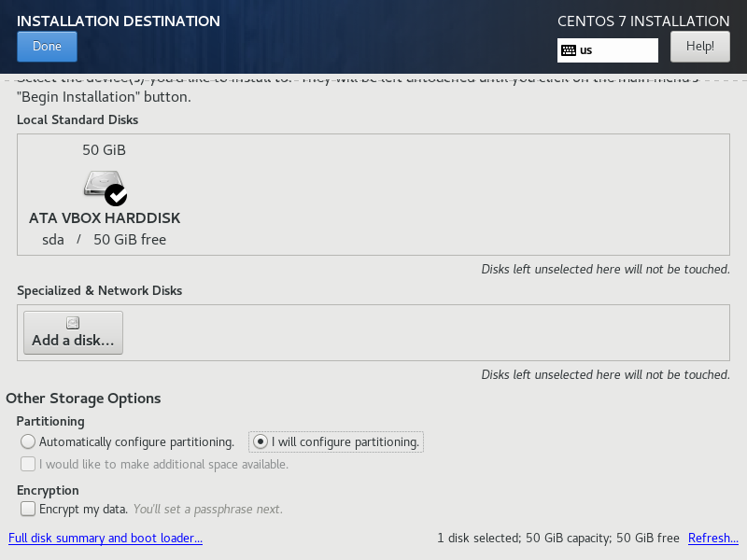Open Help! for this screen
This screenshot has width=747, height=560.
coord(699,46)
